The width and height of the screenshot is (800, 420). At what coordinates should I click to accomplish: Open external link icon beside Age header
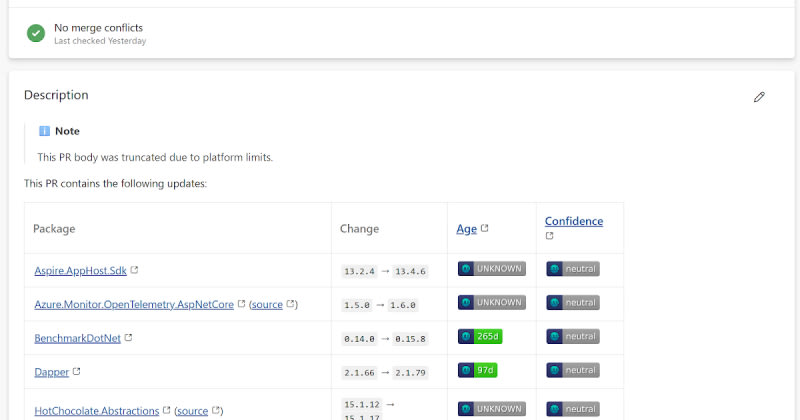pos(485,228)
